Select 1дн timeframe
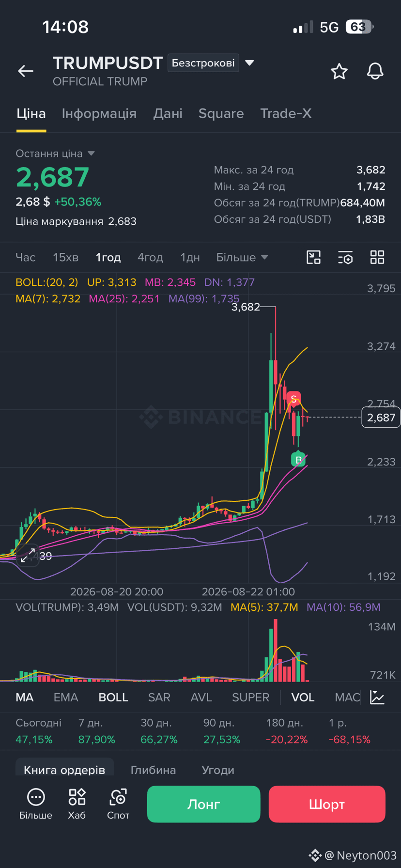This screenshot has width=401, height=868. click(190, 257)
